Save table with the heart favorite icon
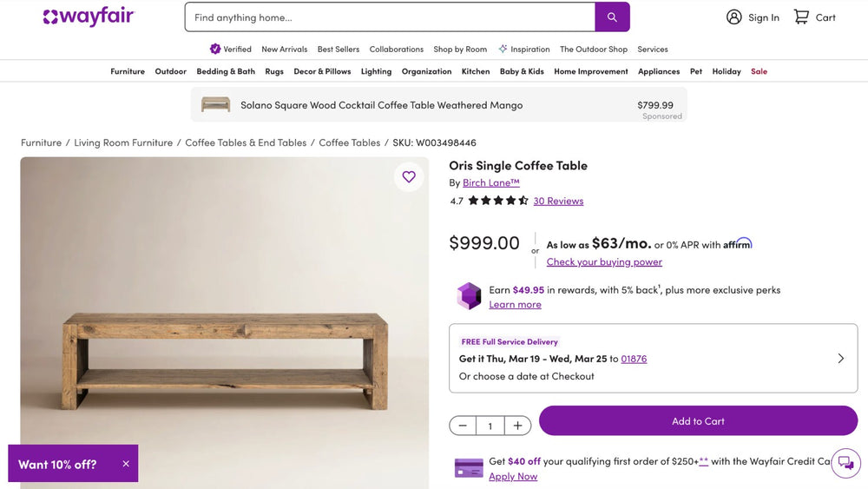 click(x=409, y=177)
